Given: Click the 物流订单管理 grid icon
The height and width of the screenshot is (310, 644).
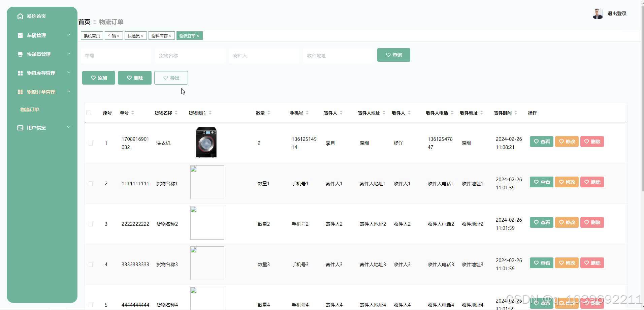Looking at the screenshot, I should 20,92.
